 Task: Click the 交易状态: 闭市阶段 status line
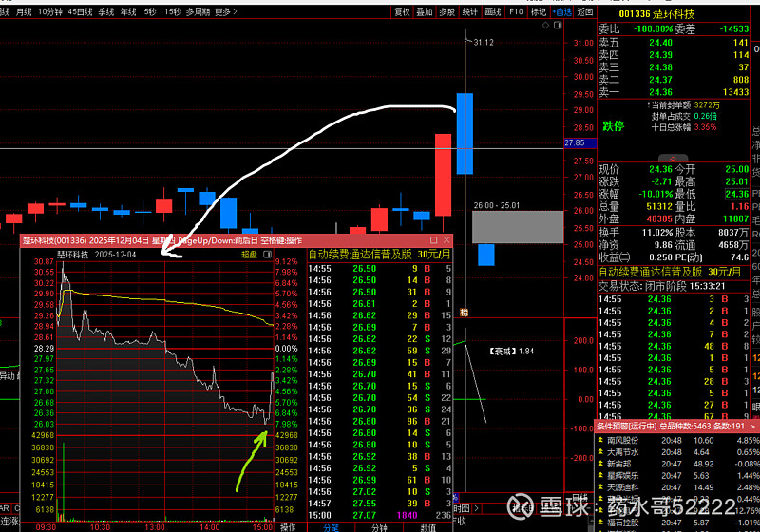[x=659, y=286]
